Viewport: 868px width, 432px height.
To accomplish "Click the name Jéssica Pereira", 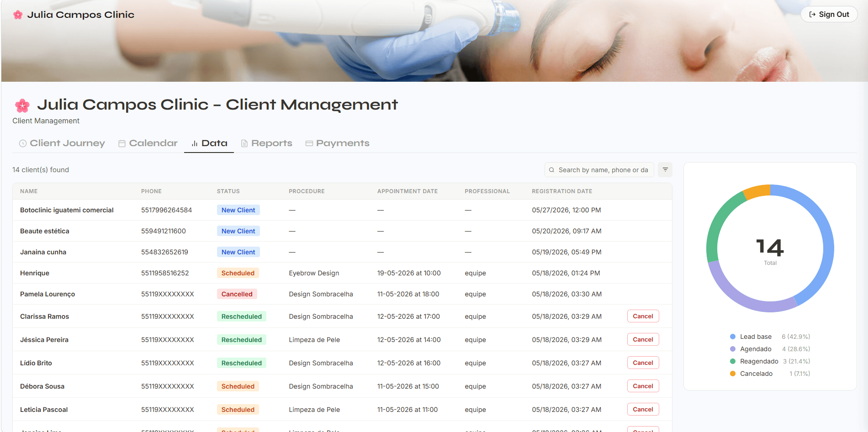I will click(44, 340).
